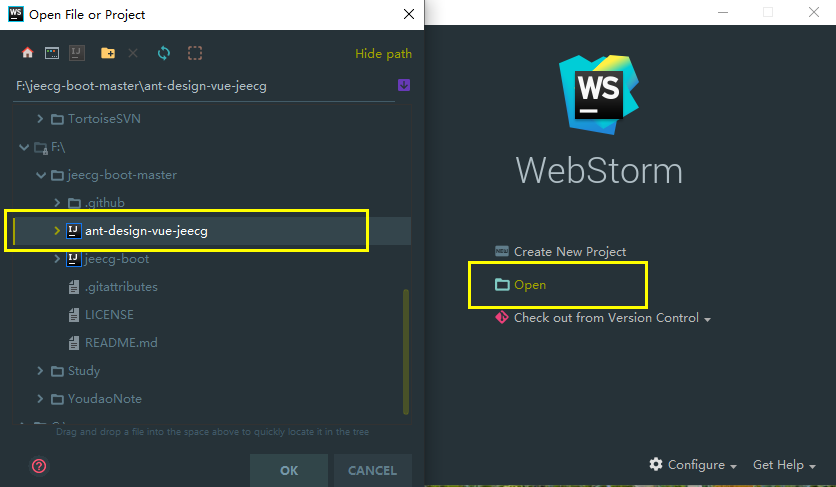Click the .gitattributes file icon
836x487 pixels.
pos(74,287)
